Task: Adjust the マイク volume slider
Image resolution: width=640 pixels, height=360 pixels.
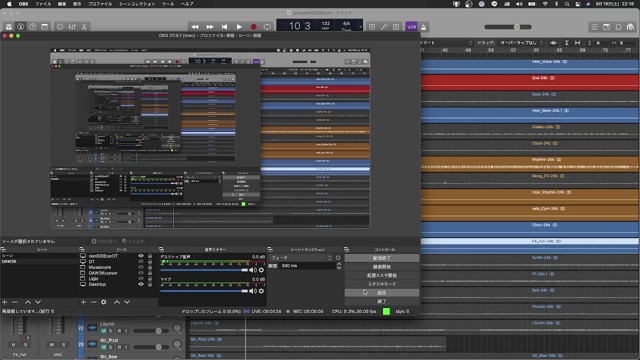Action: point(204,291)
